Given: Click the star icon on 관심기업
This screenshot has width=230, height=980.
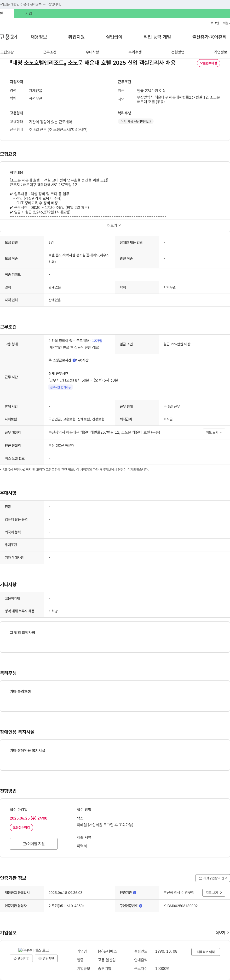Looking at the screenshot, I should 15,958.
